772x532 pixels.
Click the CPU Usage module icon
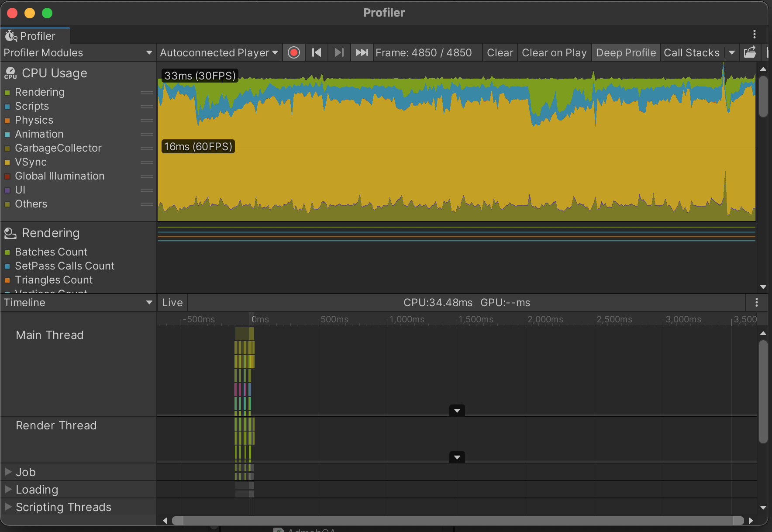point(10,73)
